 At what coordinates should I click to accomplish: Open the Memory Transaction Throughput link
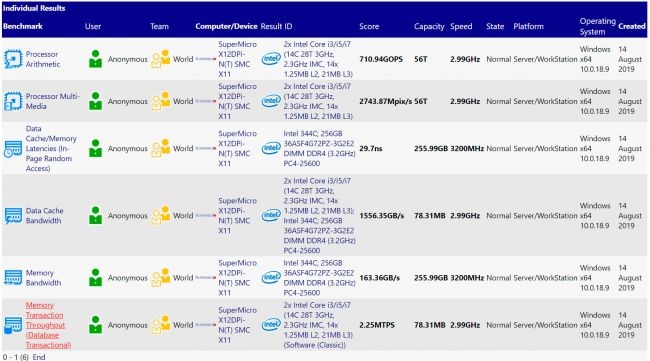[x=48, y=325]
